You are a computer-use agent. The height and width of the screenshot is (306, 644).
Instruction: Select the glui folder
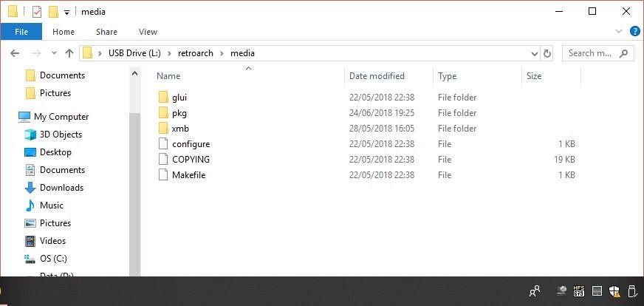point(179,98)
